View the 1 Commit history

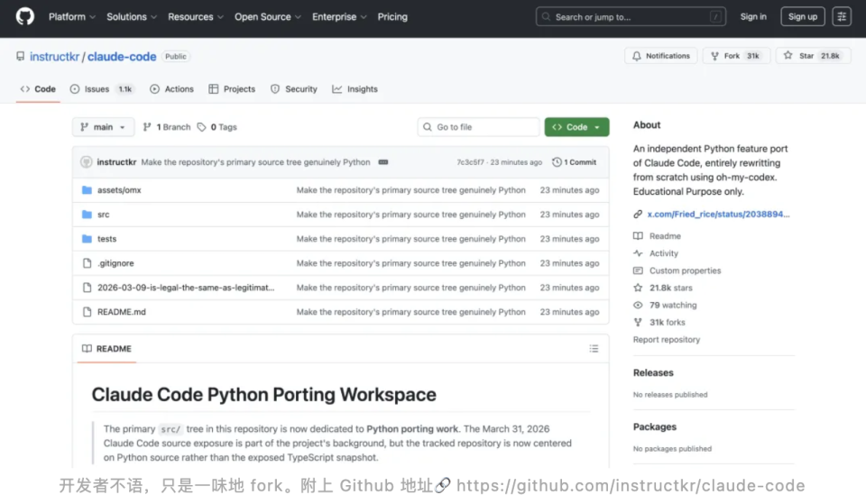(575, 162)
